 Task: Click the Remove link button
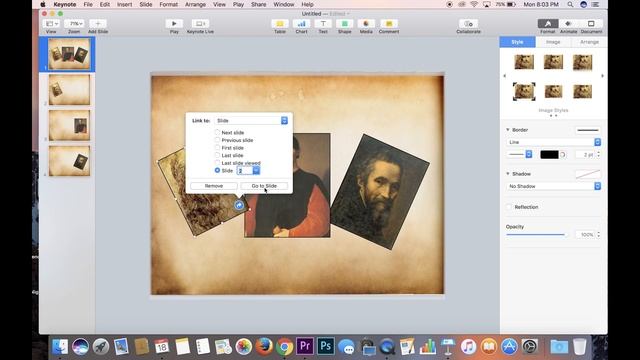[214, 186]
